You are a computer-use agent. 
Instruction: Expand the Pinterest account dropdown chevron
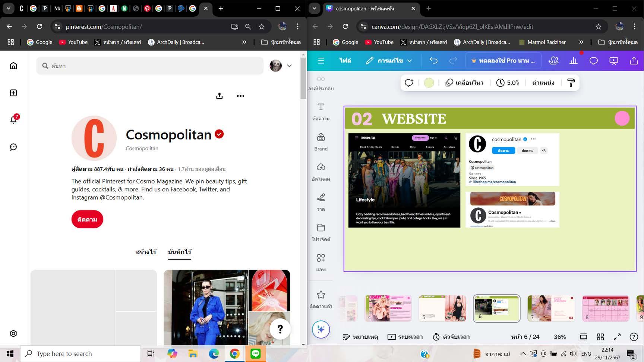(x=289, y=66)
